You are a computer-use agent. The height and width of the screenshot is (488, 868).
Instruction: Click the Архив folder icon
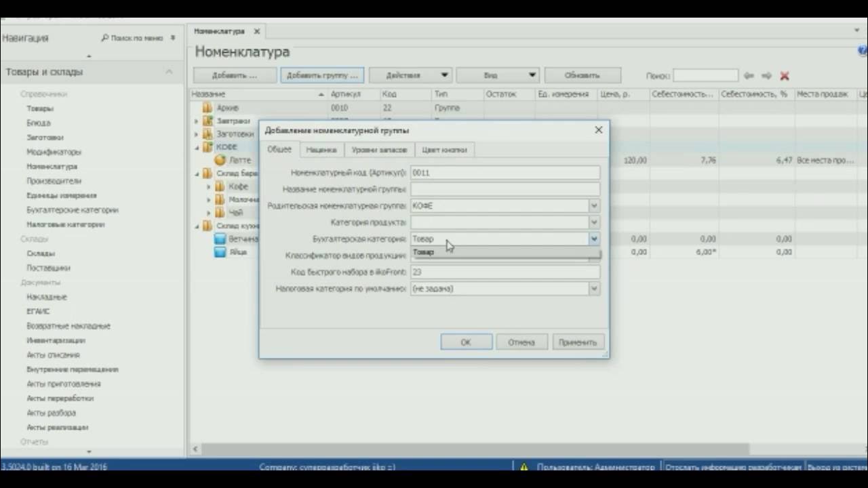point(207,108)
